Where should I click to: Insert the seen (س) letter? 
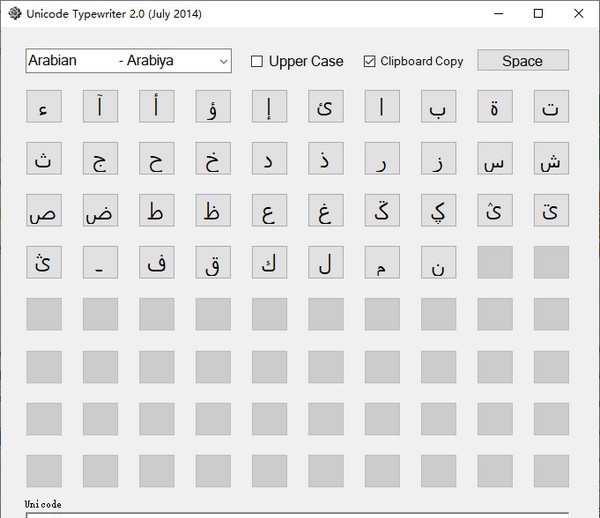pos(495,158)
